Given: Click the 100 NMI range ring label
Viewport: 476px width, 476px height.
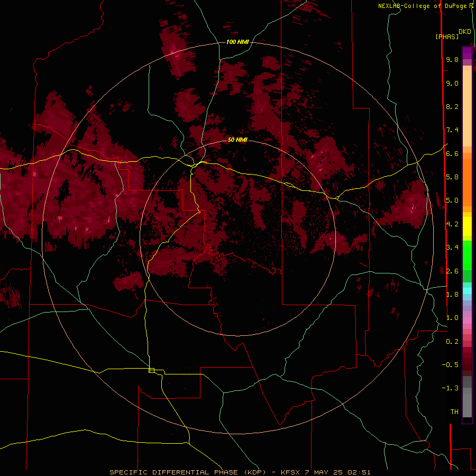Looking at the screenshot, I should (x=237, y=42).
